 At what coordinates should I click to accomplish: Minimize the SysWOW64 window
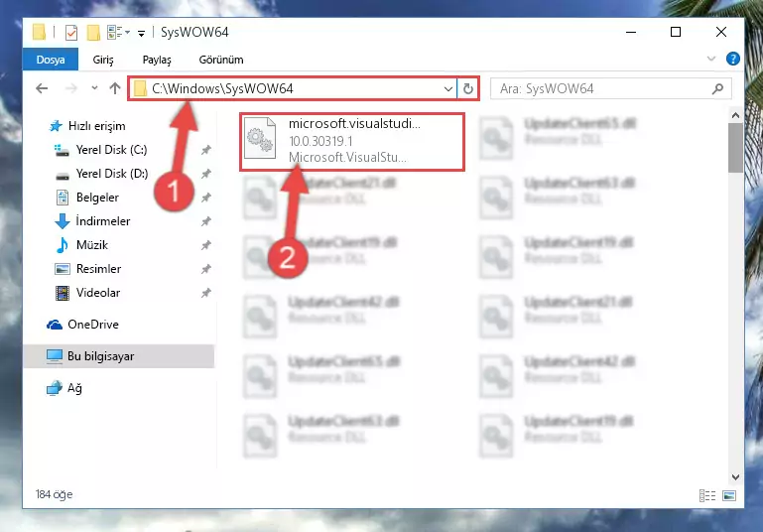[631, 32]
